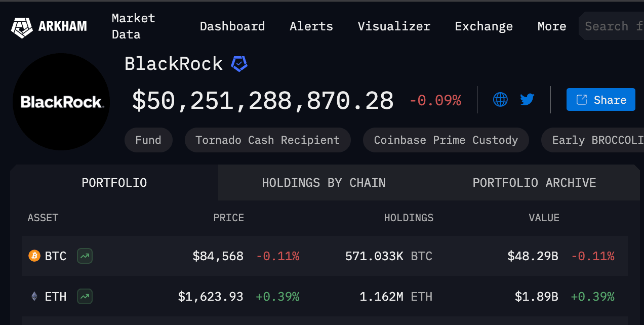Open the Visualizer
This screenshot has height=325, width=644.
pos(394,26)
